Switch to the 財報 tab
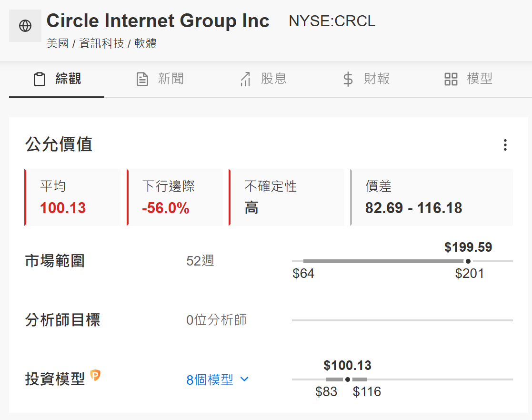Image resolution: width=532 pixels, height=420 pixels. (366, 79)
